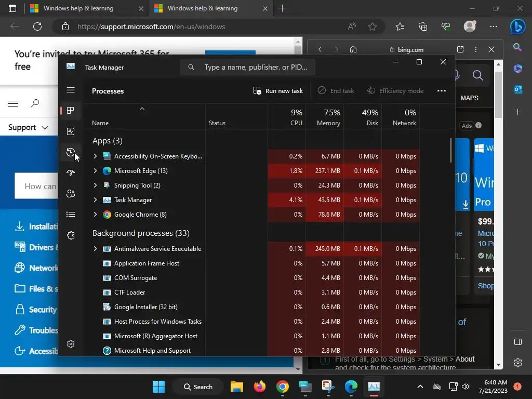The image size is (532, 399).
Task: Expand the Antimalware Service Executable process
Action: coord(96,249)
